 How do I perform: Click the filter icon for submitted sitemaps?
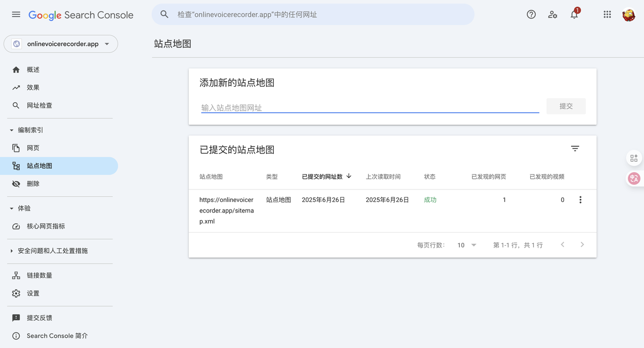point(575,149)
